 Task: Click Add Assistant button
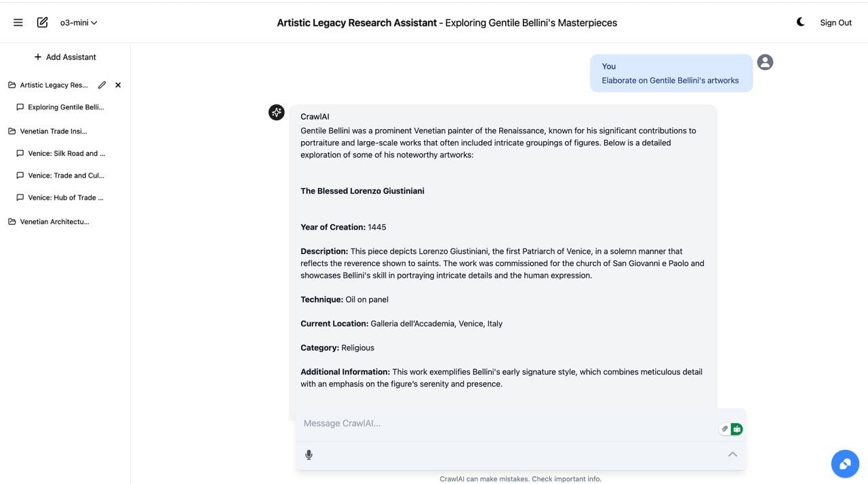[65, 57]
